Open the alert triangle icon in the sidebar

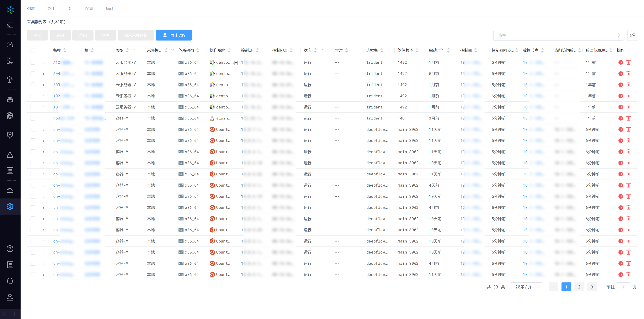pos(10,155)
